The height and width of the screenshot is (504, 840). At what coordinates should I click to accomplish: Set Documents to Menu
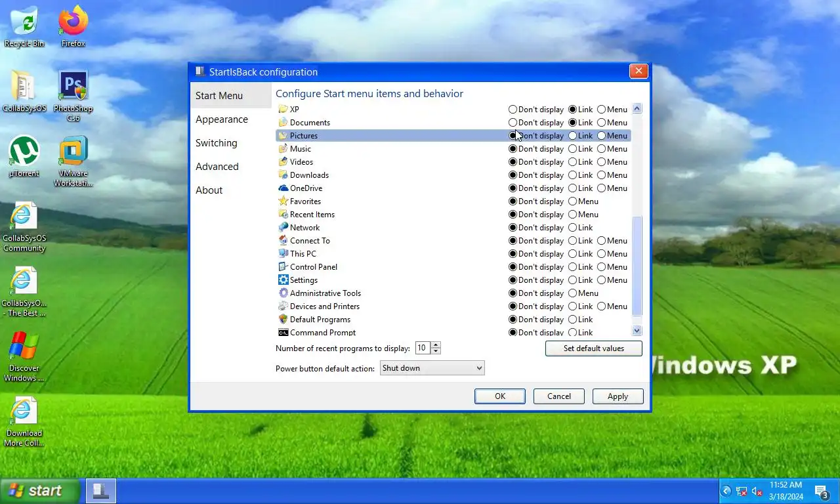(601, 123)
